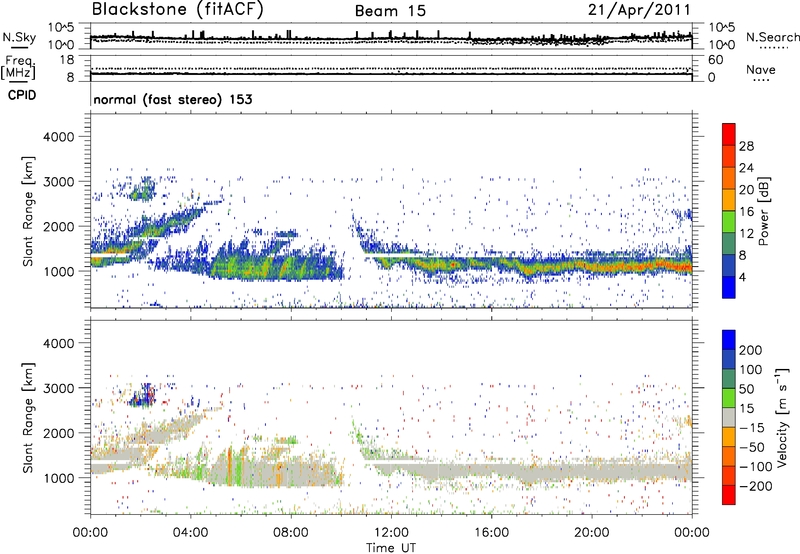Click the "12:00" time tick label

(x=391, y=533)
